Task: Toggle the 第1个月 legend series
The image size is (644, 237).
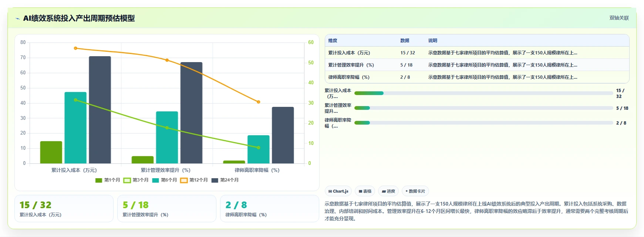Action: coord(108,180)
